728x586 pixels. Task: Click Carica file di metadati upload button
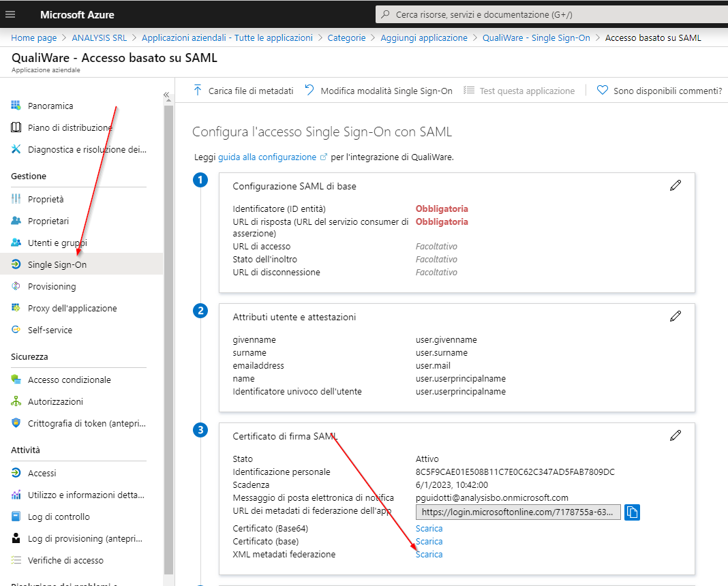coord(243,91)
